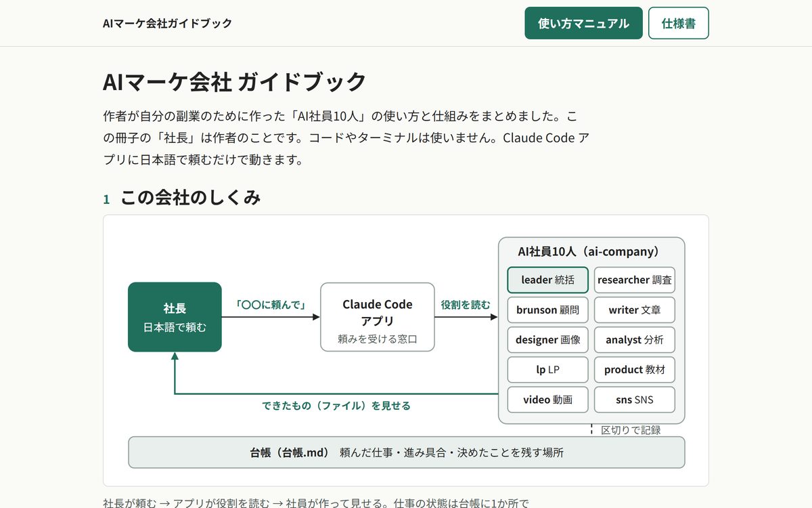Click the この会社のしくみ section heading
The height and width of the screenshot is (508, 812).
click(191, 198)
